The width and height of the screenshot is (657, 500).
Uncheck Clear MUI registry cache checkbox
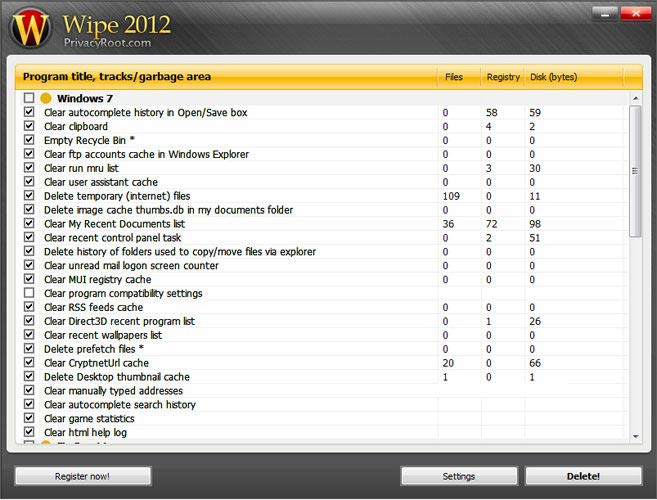pos(29,279)
